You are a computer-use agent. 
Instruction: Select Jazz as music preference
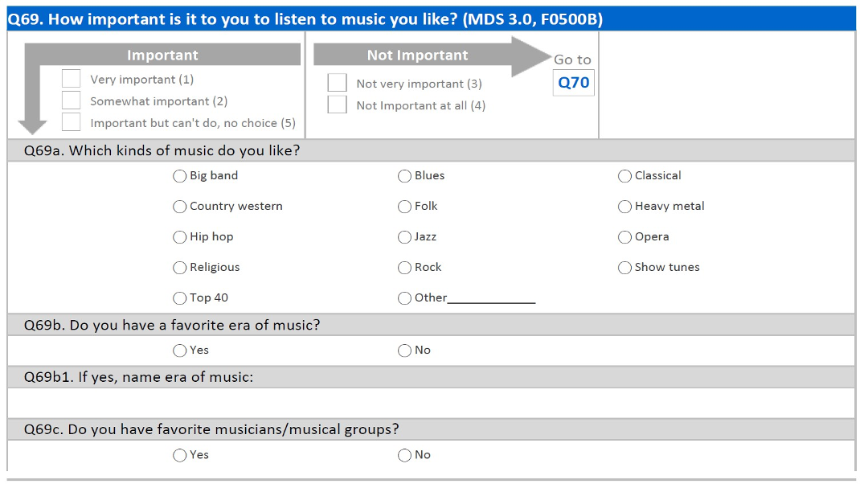[405, 236]
